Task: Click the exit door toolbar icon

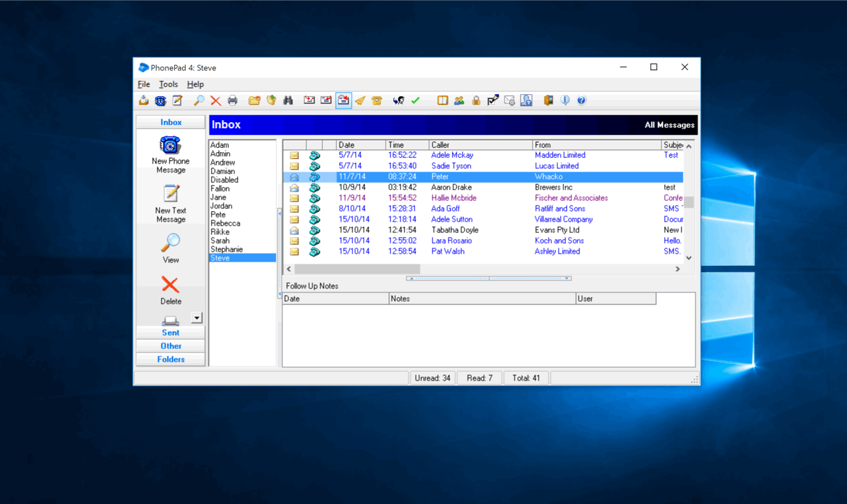Action: (548, 101)
